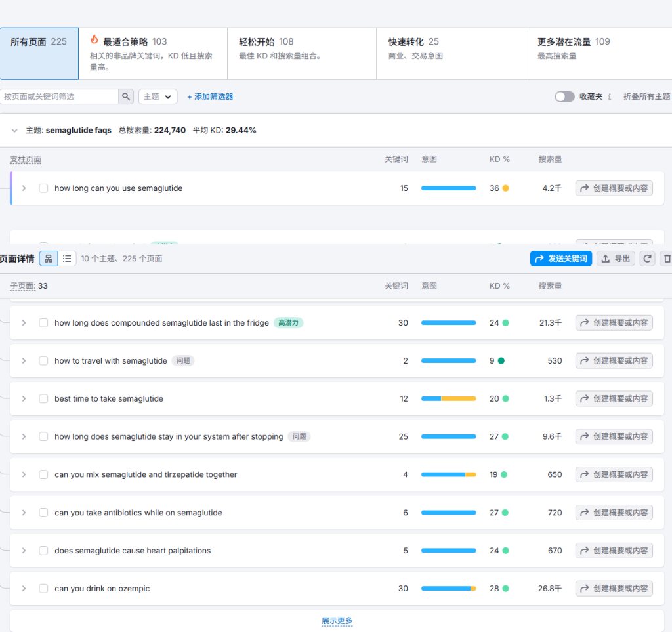The height and width of the screenshot is (632, 672).
Task: Create content for 'can you take antibiotics' row
Action: click(x=614, y=513)
